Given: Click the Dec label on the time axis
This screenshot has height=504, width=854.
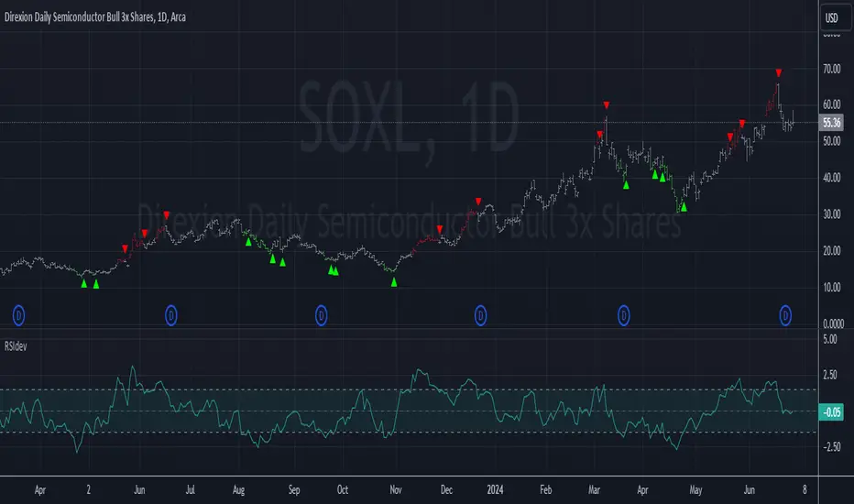Looking at the screenshot, I should (x=446, y=490).
